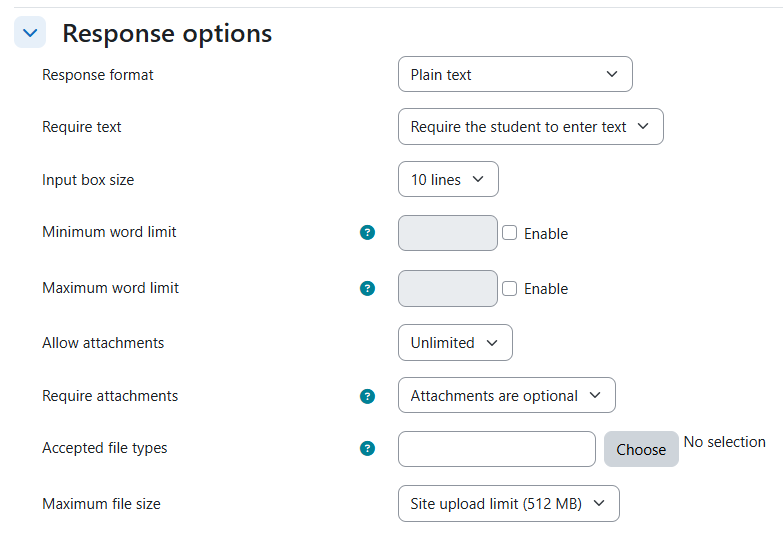Open help for Minimum word limit
The image size is (783, 534).
coord(368,232)
